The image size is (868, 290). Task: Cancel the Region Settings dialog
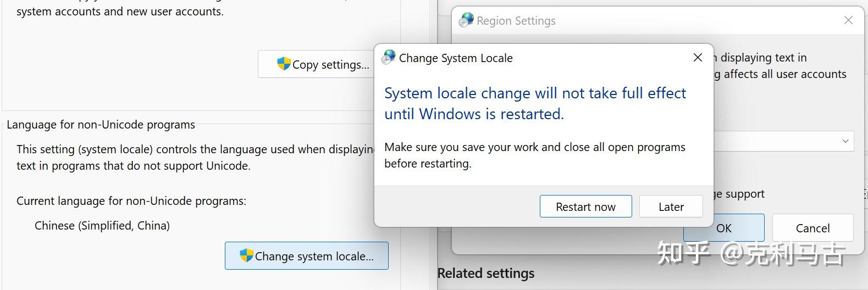(x=812, y=228)
